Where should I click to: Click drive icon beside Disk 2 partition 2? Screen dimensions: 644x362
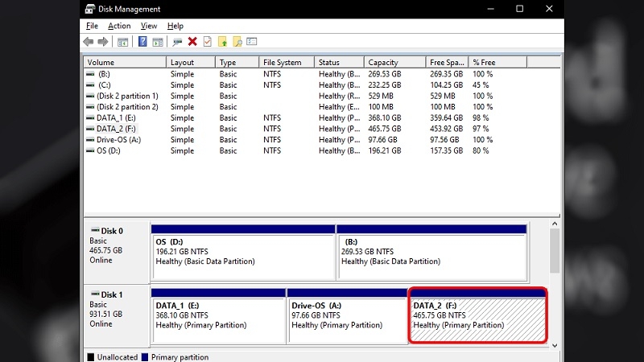click(x=90, y=107)
